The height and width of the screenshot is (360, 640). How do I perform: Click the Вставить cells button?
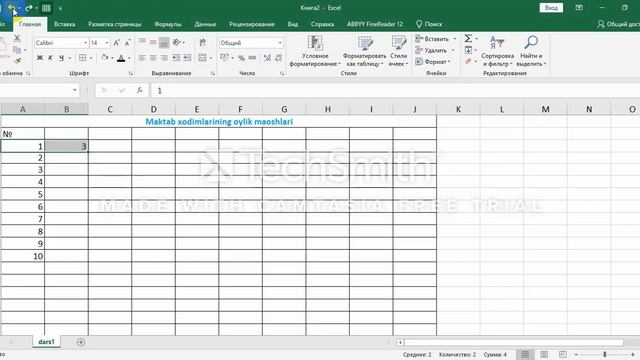pos(435,39)
